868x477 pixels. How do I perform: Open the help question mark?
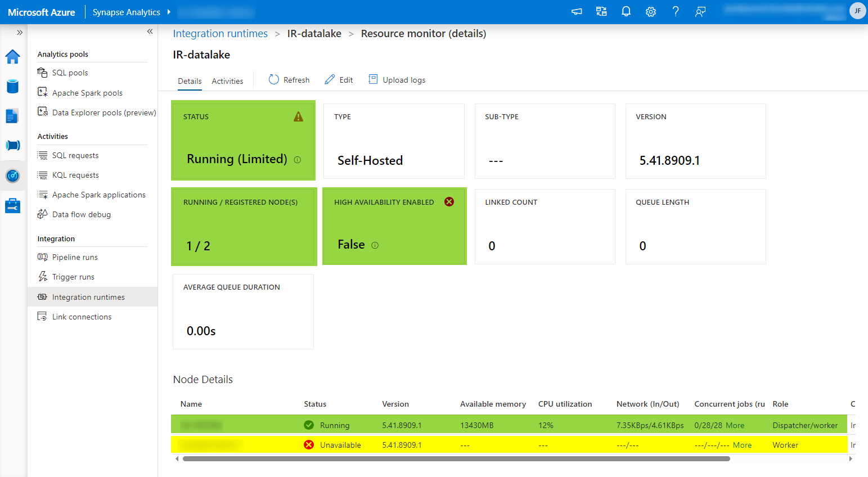[x=676, y=12]
